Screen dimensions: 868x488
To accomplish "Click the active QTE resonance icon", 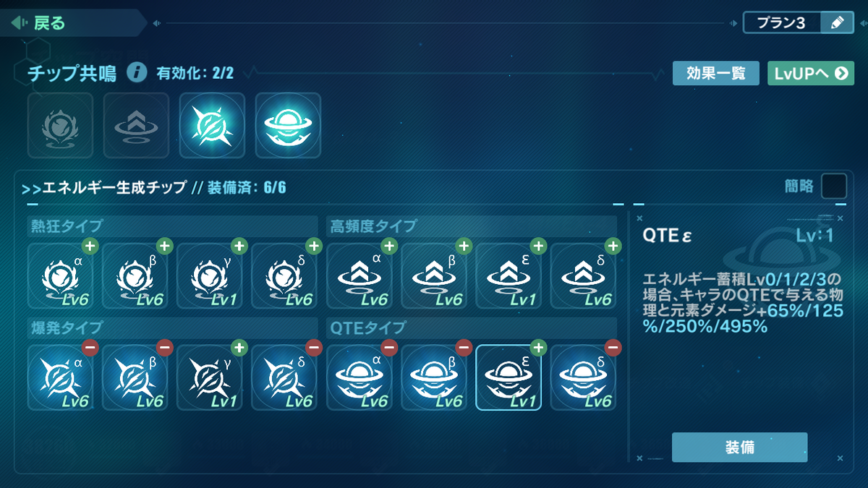I will [288, 125].
